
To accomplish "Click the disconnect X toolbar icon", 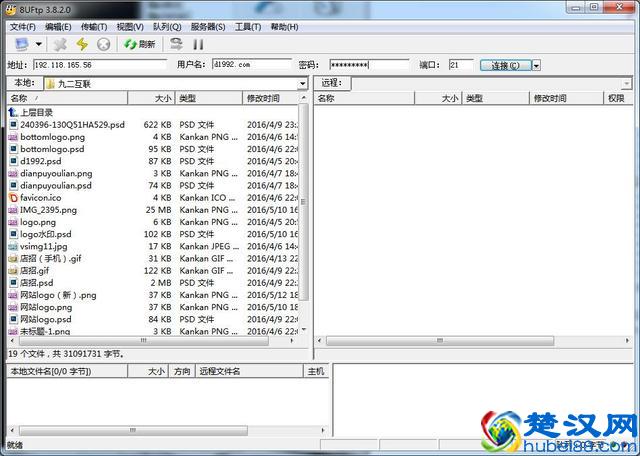I will [61, 44].
